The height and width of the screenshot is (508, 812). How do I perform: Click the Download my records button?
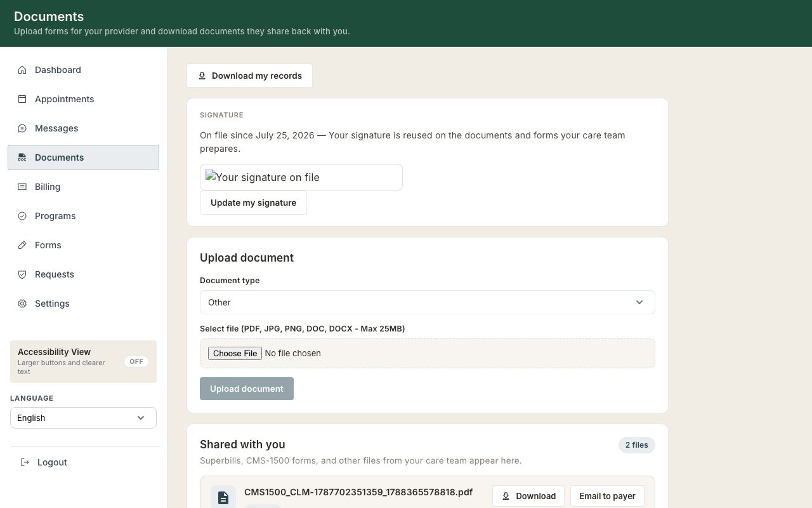[249, 76]
